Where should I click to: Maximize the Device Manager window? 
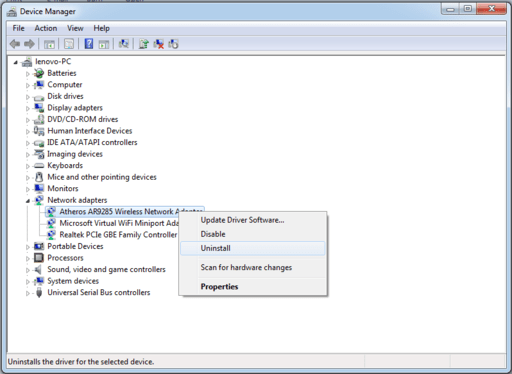tap(468, 9)
